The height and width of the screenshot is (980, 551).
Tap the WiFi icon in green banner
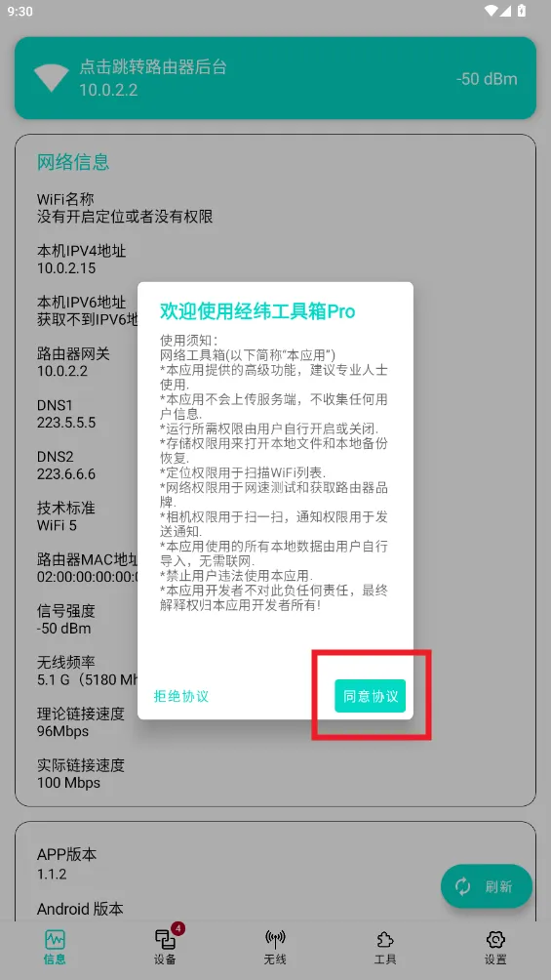click(52, 77)
